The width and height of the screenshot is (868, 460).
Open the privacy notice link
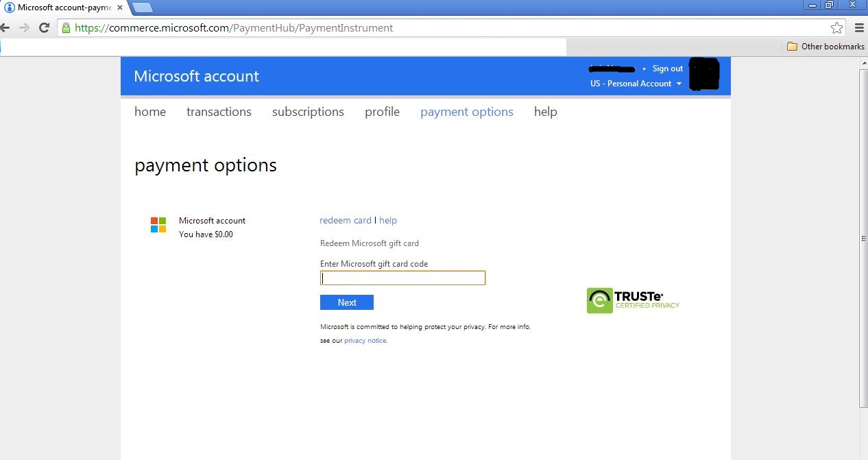365,341
